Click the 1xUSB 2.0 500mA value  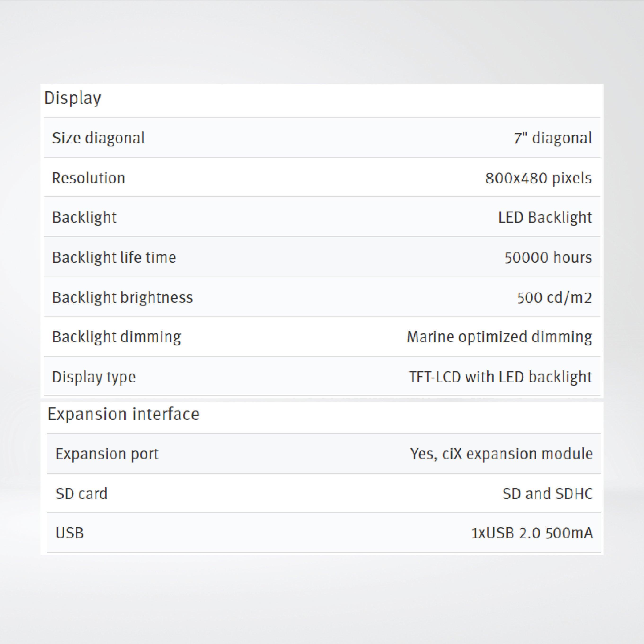click(x=532, y=533)
